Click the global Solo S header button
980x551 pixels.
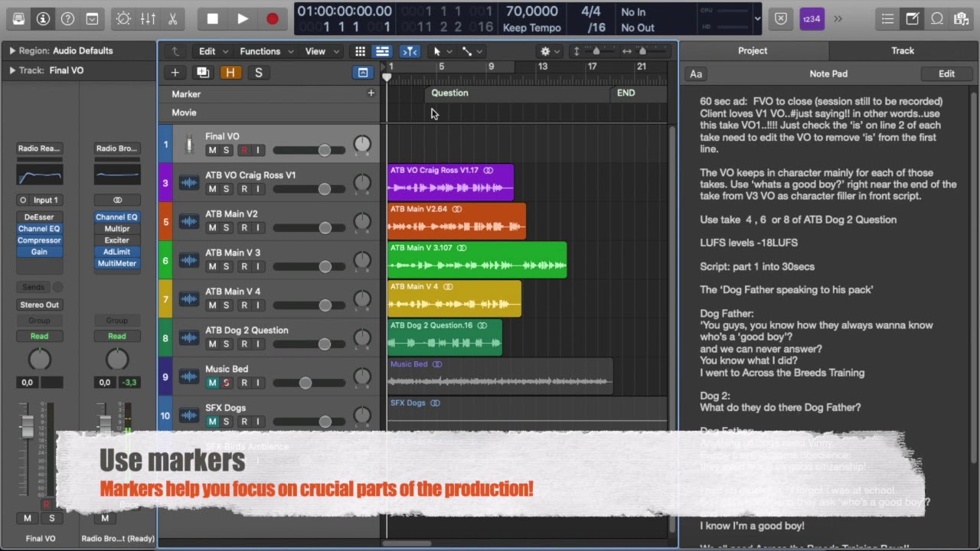pos(258,73)
